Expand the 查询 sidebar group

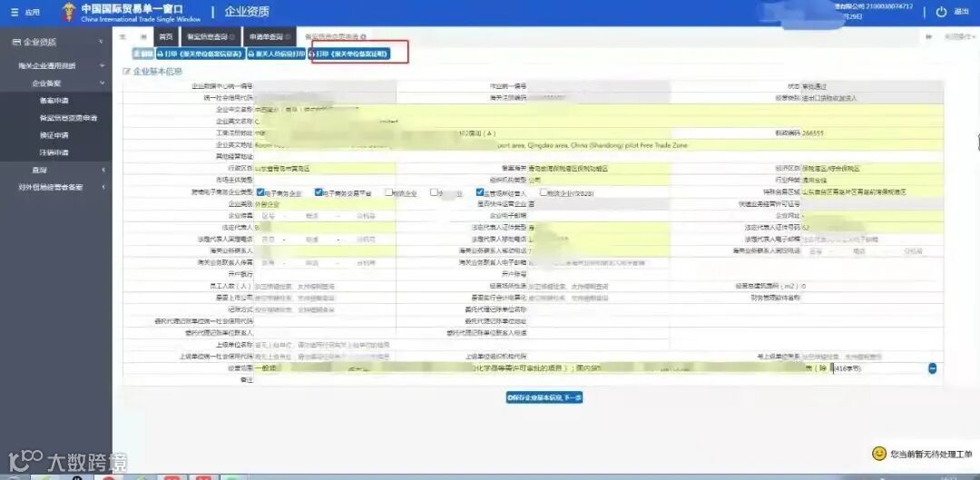click(102, 170)
